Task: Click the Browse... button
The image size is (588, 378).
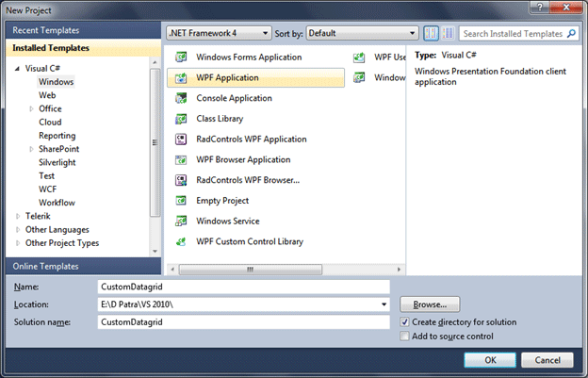Action: (430, 304)
